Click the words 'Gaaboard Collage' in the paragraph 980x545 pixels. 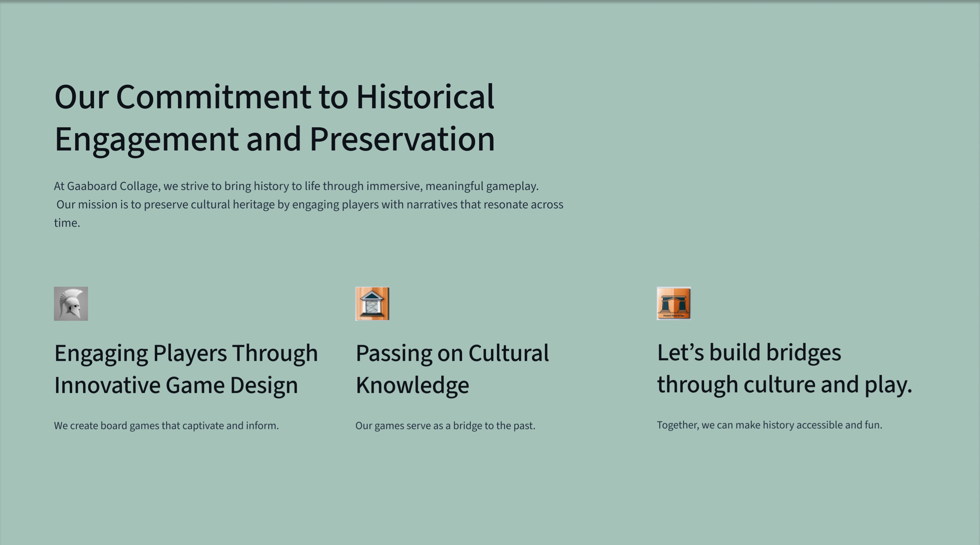[x=112, y=186]
